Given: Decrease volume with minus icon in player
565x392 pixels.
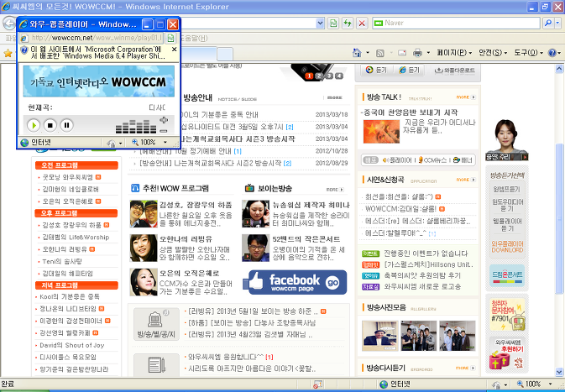Looking at the screenshot, I should (164, 131).
